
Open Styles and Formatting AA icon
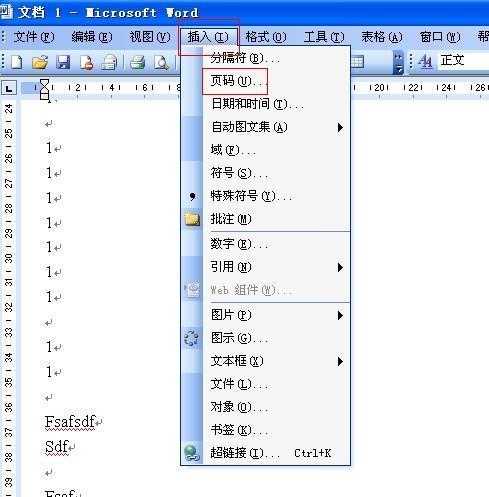pos(425,61)
